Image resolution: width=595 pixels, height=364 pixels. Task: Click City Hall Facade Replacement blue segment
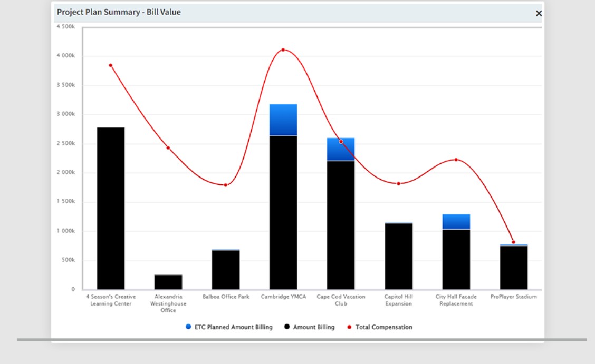click(456, 222)
